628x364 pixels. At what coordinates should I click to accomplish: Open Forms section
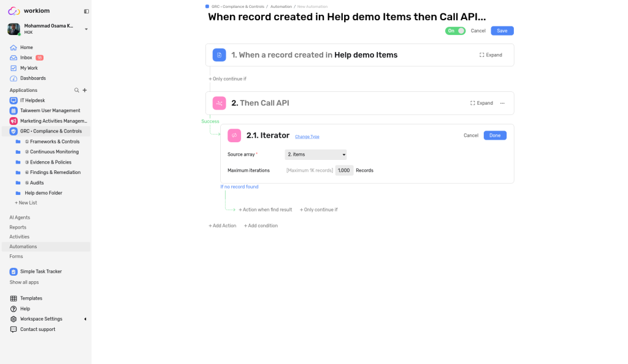pos(16,256)
